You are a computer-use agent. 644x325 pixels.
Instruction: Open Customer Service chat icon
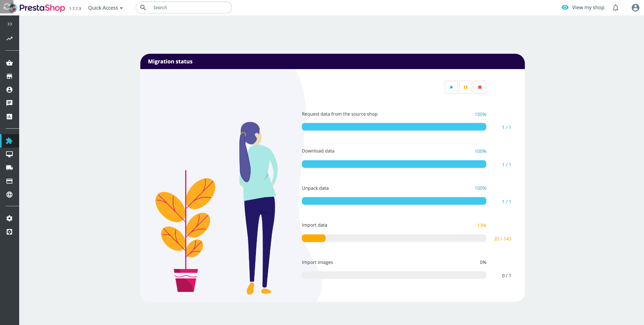(x=9, y=103)
